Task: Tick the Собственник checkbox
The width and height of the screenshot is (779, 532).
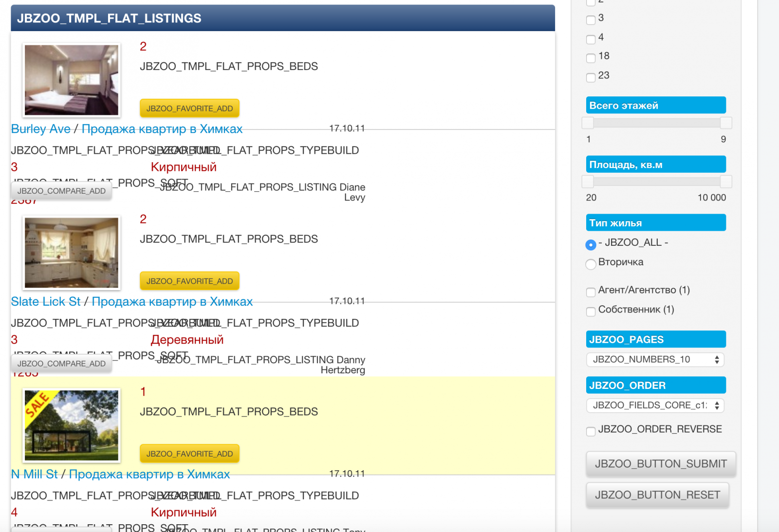Action: tap(591, 312)
